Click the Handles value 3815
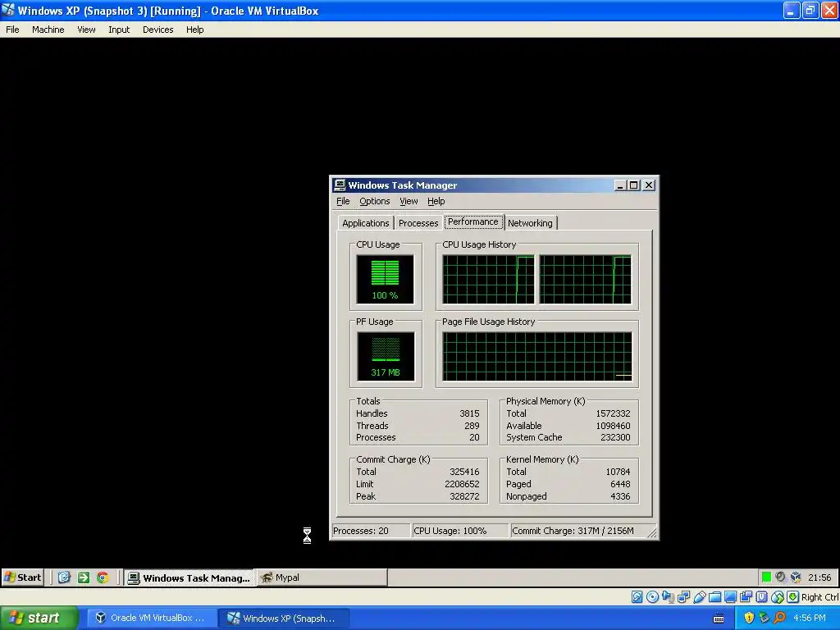The height and width of the screenshot is (630, 840). [x=469, y=413]
